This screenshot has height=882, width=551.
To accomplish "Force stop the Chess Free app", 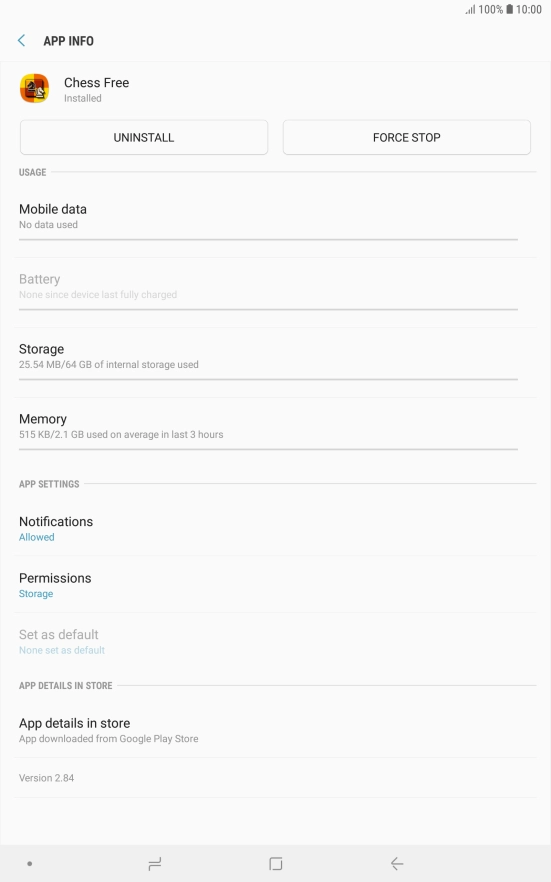I will coord(407,137).
